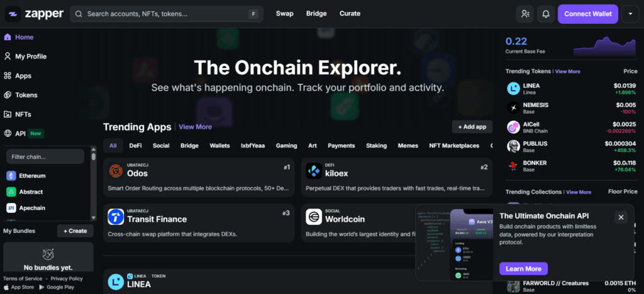Image resolution: width=644 pixels, height=294 pixels.
Task: Choose Apechain from the chain filter list
Action: pos(32,208)
